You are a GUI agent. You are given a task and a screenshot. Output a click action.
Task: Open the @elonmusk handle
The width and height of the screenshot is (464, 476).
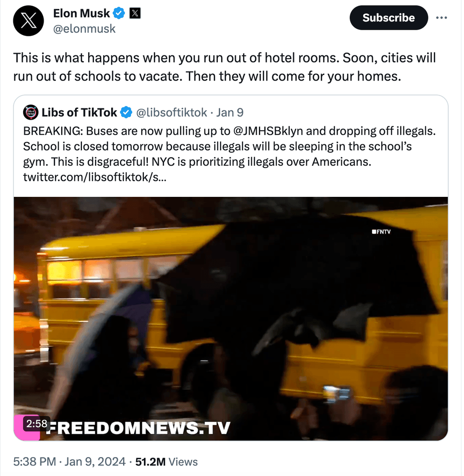84,29
